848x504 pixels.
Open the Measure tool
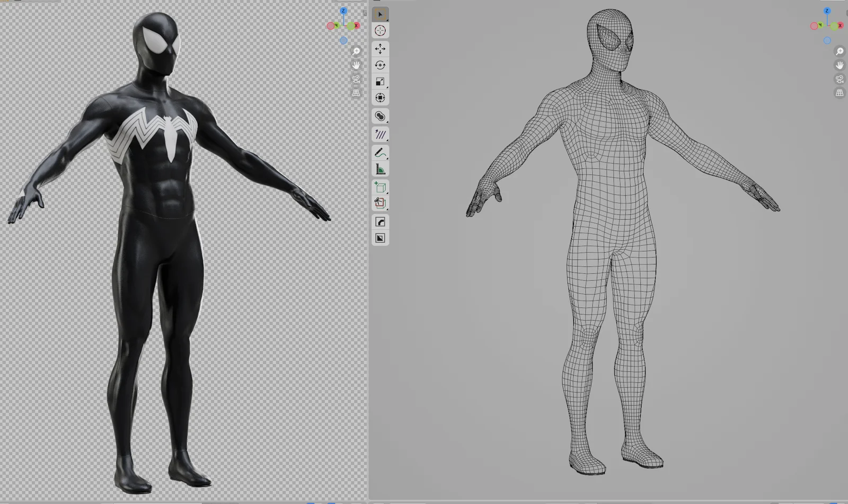pyautogui.click(x=380, y=169)
